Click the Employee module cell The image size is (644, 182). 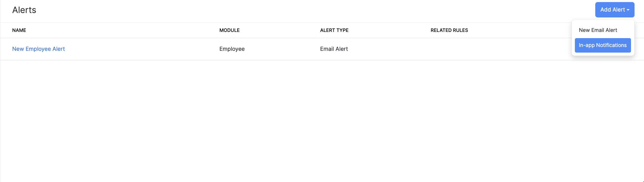(x=232, y=49)
